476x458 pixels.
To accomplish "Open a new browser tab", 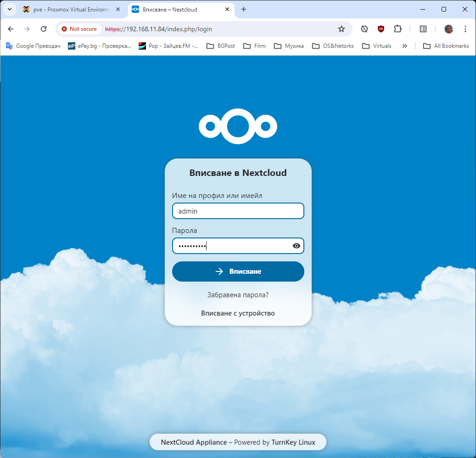I will [x=243, y=9].
